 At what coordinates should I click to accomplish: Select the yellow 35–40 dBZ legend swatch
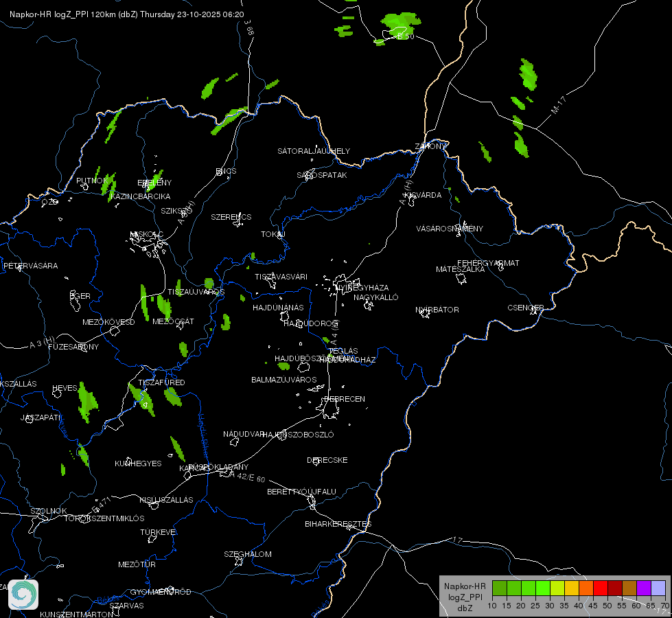(x=572, y=588)
